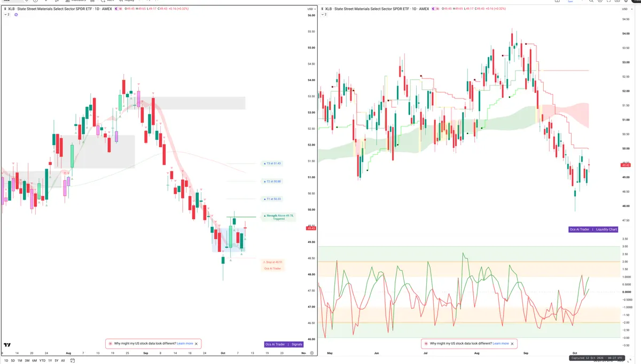Click the dollar symbol icon beside right XLB title
The image size is (641, 364).
point(322,9)
